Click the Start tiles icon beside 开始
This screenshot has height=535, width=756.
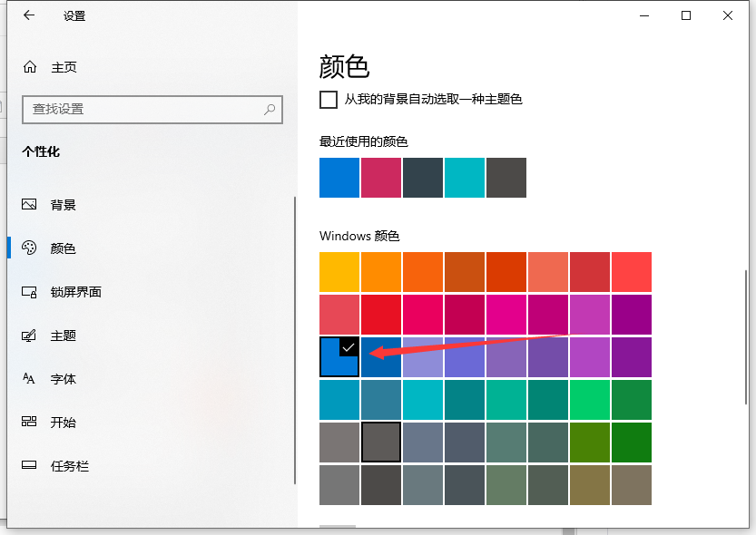point(28,423)
